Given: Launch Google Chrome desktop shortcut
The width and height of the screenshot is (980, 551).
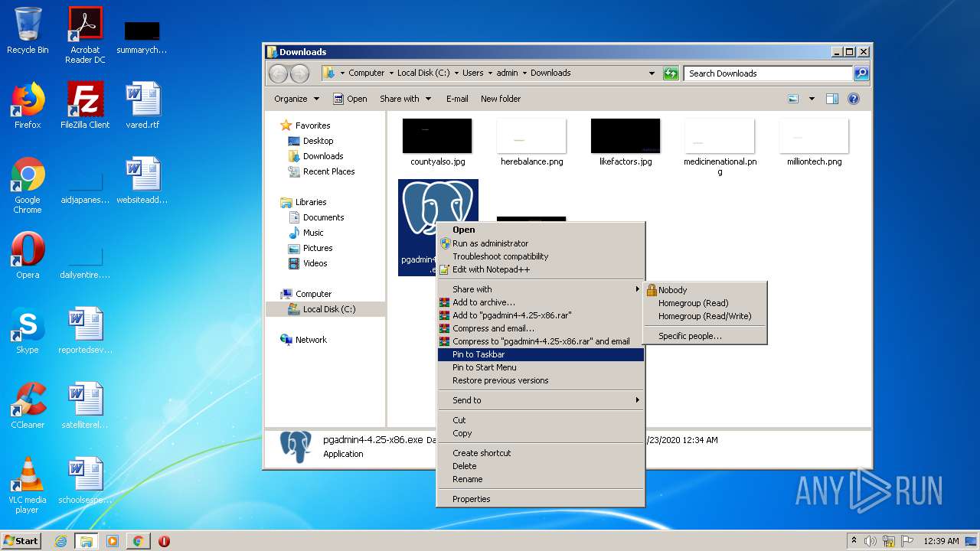Looking at the screenshot, I should click(x=28, y=185).
